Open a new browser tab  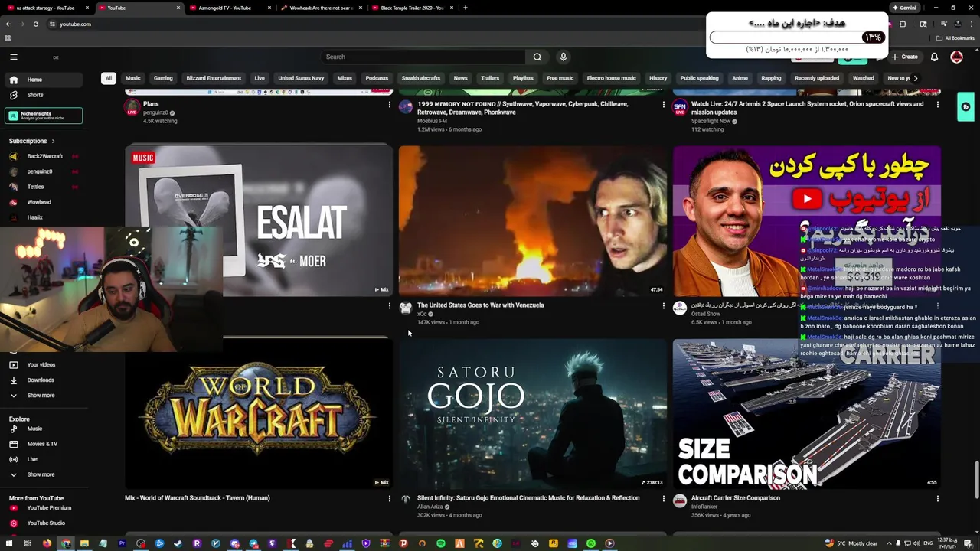[465, 8]
